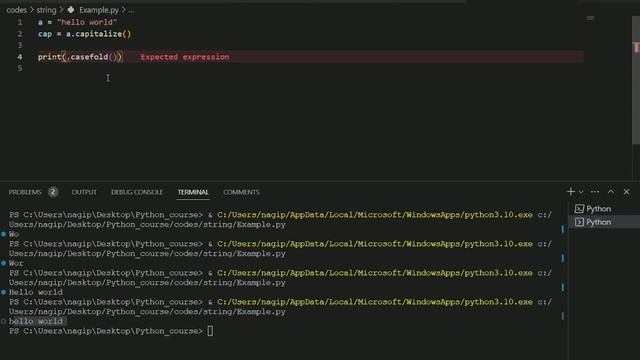640x360 pixels.
Task: Open the string breadcrumb folder
Action: [x=46, y=10]
